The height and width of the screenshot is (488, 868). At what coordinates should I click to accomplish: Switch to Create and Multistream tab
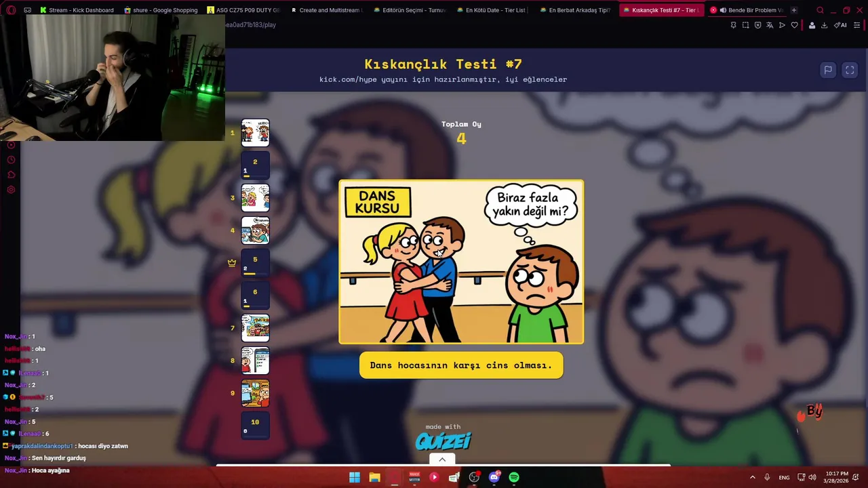[327, 10]
